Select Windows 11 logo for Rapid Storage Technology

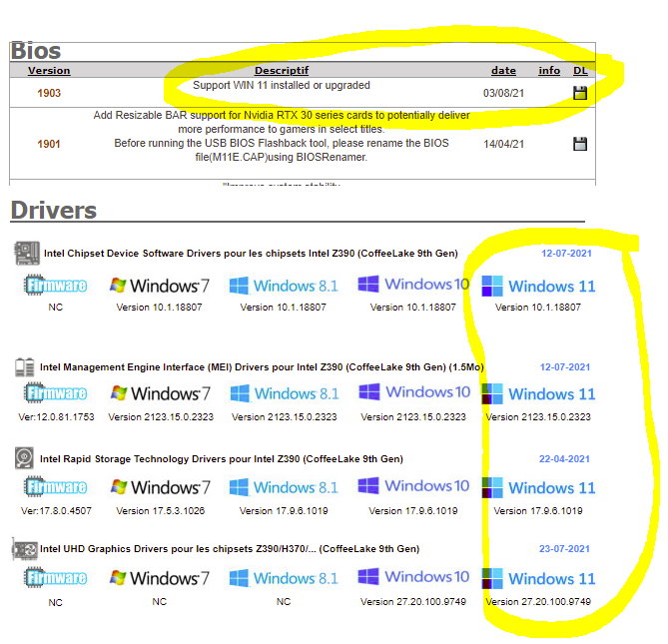[x=538, y=487]
